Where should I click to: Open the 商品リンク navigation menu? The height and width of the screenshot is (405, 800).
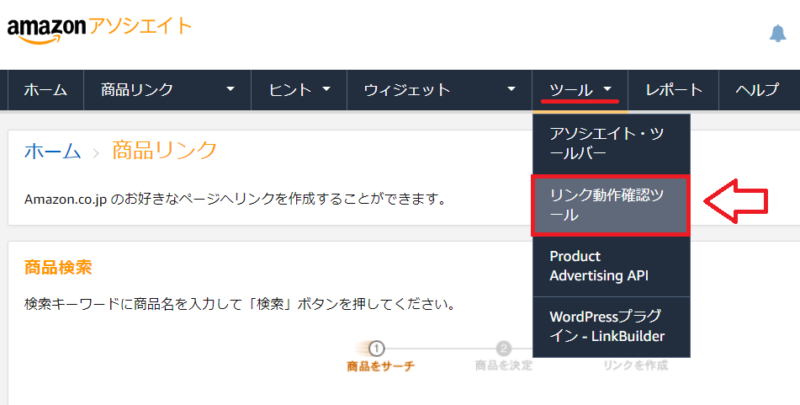tap(137, 90)
